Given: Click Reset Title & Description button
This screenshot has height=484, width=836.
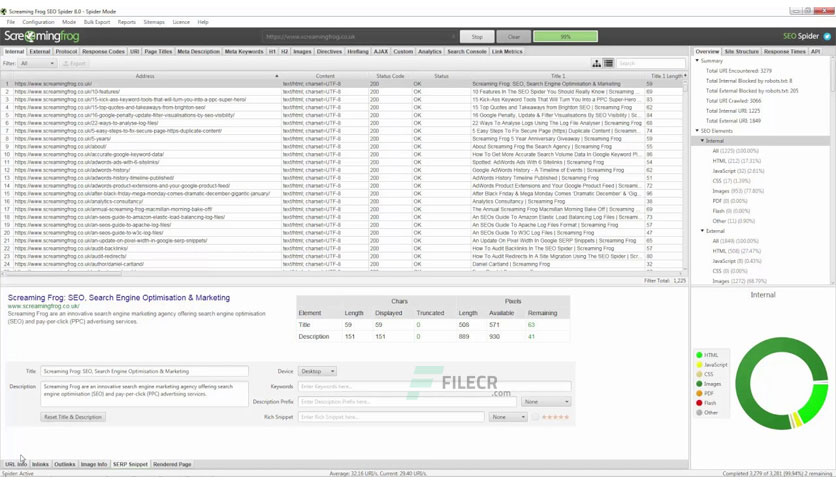Looking at the screenshot, I should [73, 417].
